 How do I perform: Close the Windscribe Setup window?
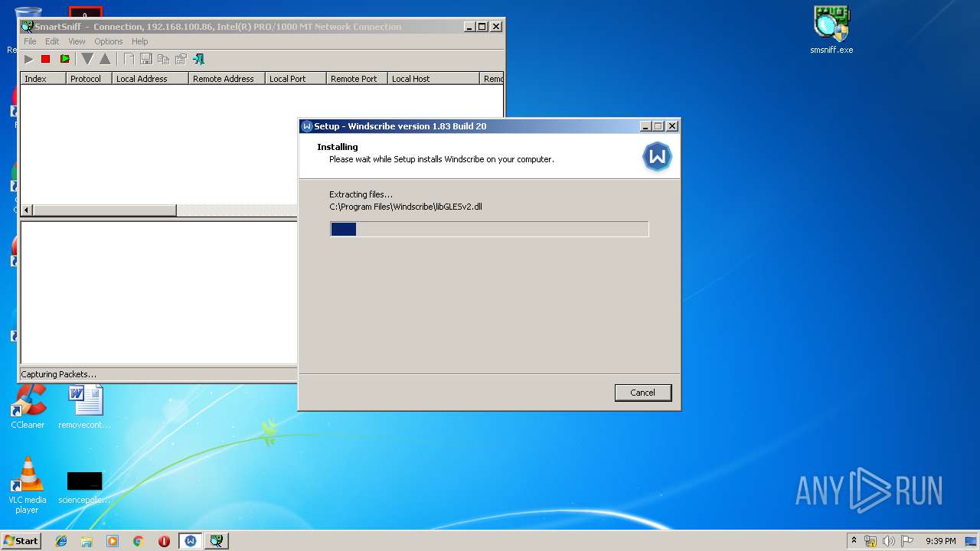[672, 126]
